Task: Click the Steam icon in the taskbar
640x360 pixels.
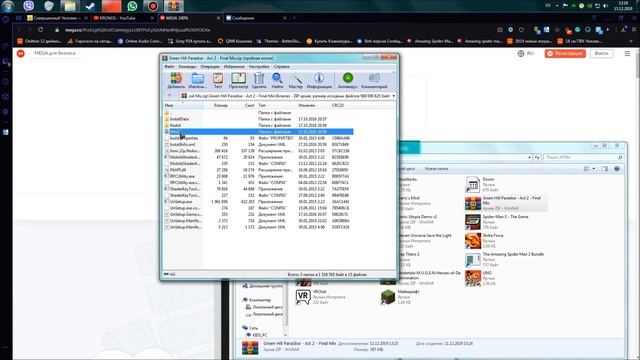Action: (90, 6)
